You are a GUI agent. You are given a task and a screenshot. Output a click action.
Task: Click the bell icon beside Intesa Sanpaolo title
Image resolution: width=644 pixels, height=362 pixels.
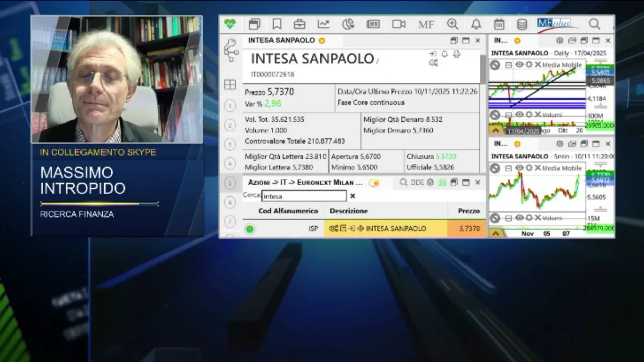click(x=445, y=54)
